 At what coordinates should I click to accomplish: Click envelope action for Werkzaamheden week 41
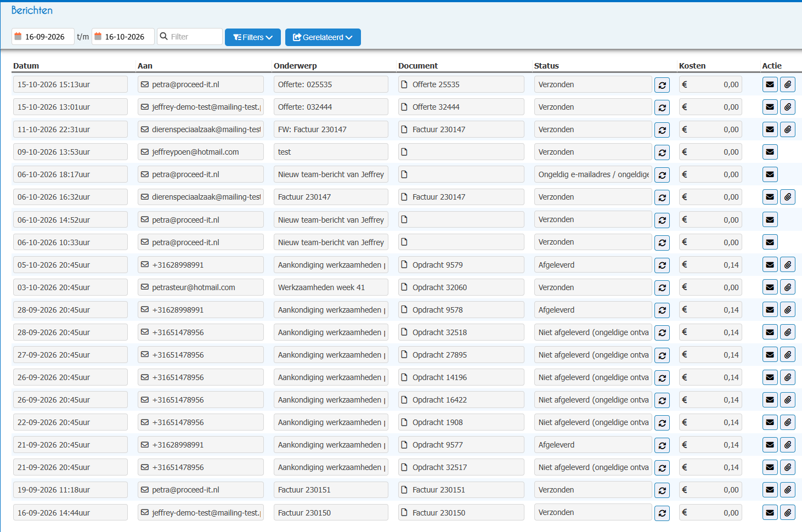[x=770, y=287]
